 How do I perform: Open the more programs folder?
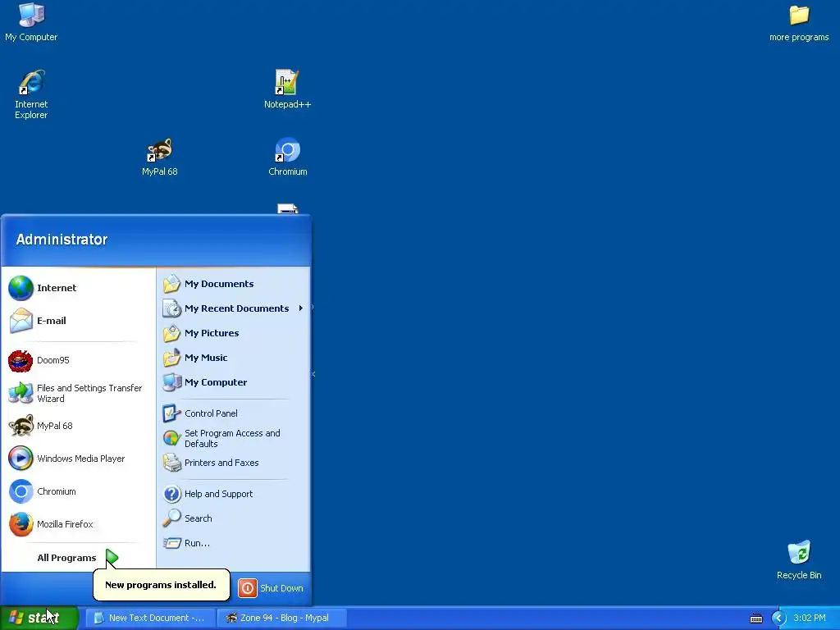pyautogui.click(x=799, y=22)
